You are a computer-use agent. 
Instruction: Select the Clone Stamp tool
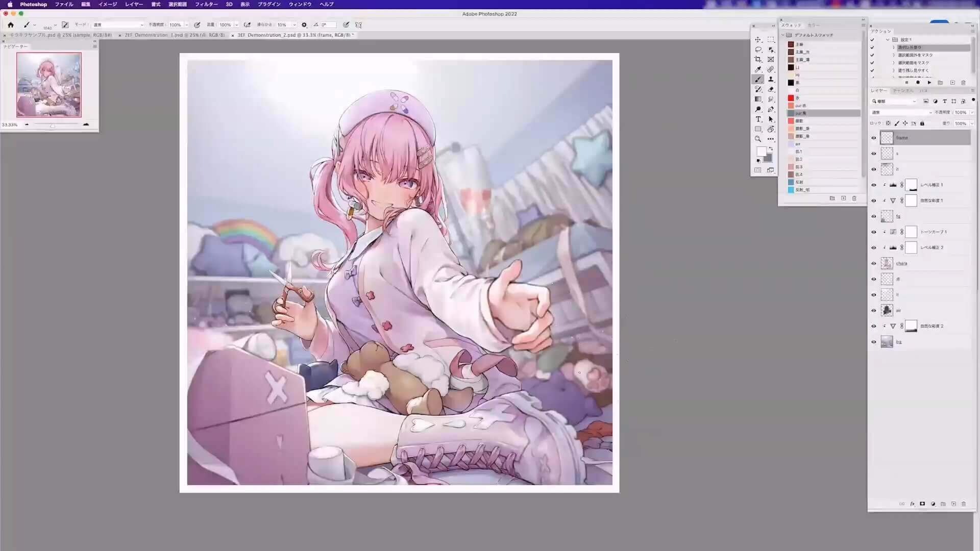[x=771, y=80]
